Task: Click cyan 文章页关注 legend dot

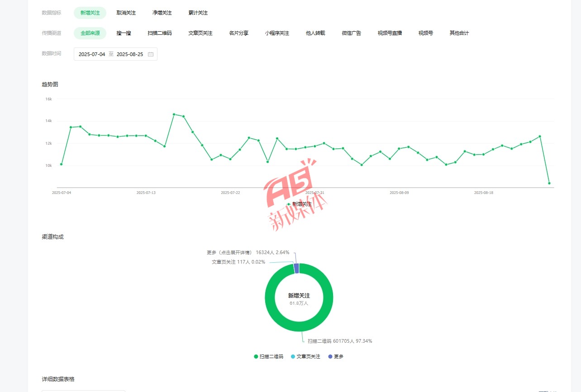Action: (x=293, y=357)
